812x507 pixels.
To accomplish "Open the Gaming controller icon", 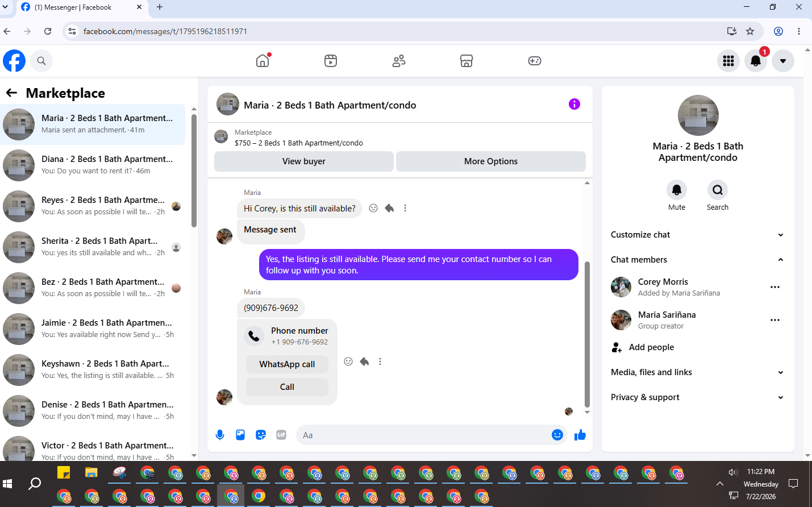I will point(535,61).
